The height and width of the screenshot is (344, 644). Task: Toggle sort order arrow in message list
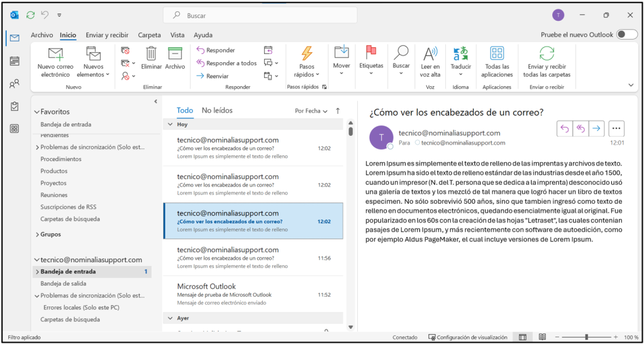pyautogui.click(x=338, y=111)
